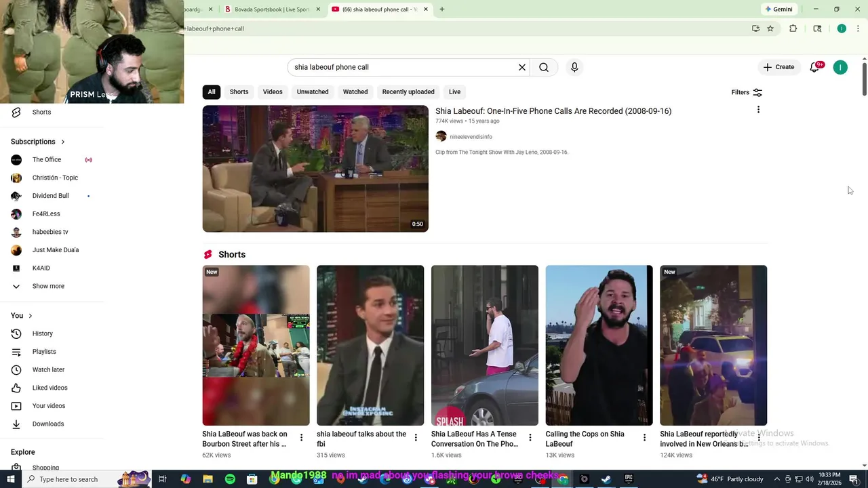This screenshot has height=488, width=868.
Task: Open YouTube notifications bell
Action: 814,67
